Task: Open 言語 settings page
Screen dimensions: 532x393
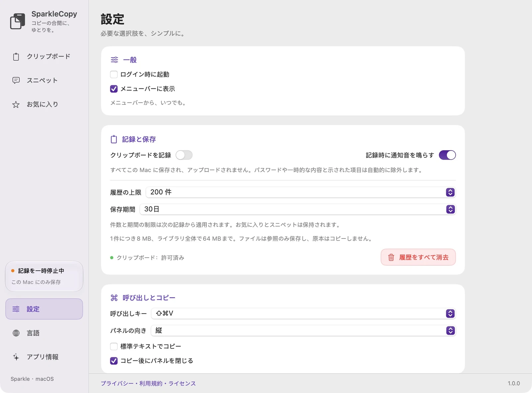Action: pos(44,333)
